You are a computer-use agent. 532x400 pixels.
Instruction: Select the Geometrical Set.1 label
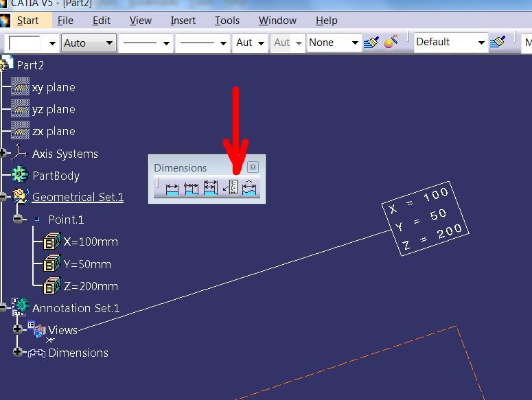click(x=78, y=197)
